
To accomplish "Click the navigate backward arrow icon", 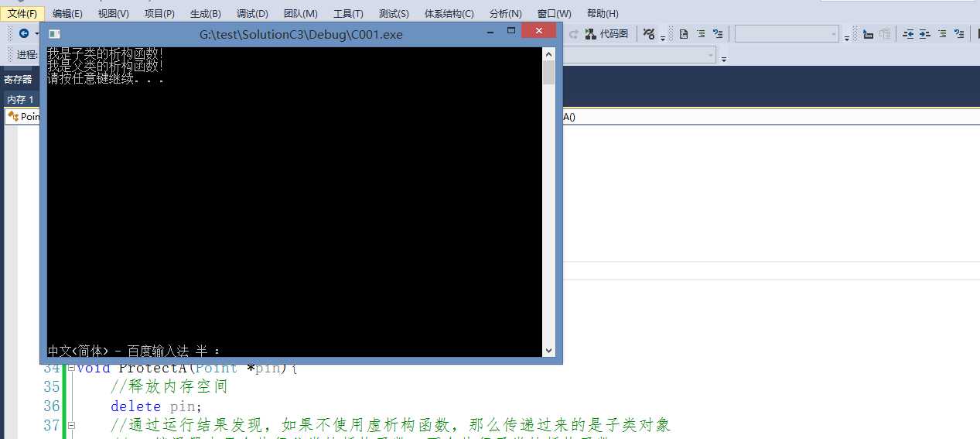I will (x=24, y=33).
